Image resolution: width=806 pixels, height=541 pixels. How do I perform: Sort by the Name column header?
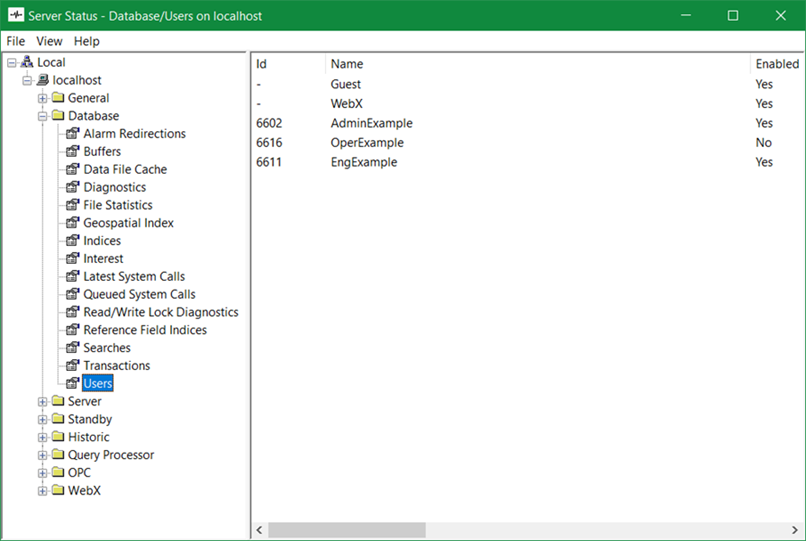[x=346, y=64]
